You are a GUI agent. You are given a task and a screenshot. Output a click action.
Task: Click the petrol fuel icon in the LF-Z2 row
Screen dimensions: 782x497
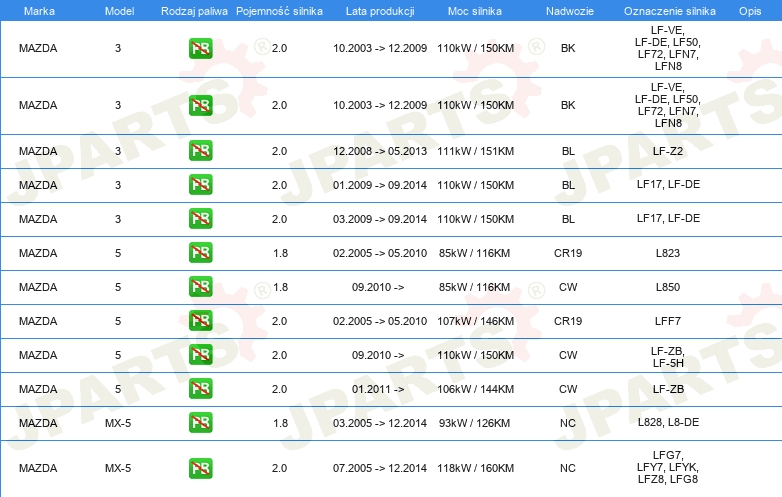coord(200,151)
